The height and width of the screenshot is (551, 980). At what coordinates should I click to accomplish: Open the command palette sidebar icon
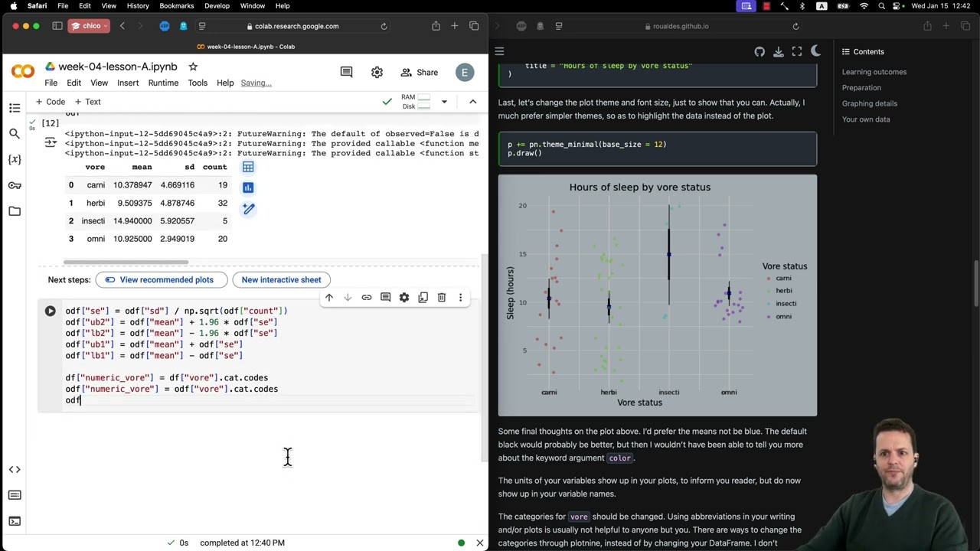point(15,495)
